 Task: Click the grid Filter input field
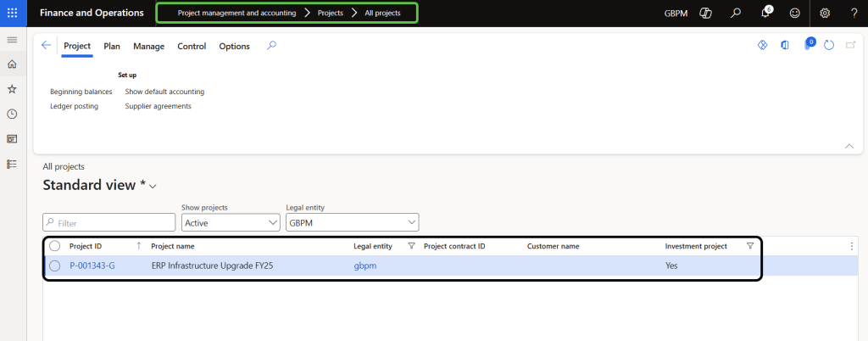(x=108, y=223)
